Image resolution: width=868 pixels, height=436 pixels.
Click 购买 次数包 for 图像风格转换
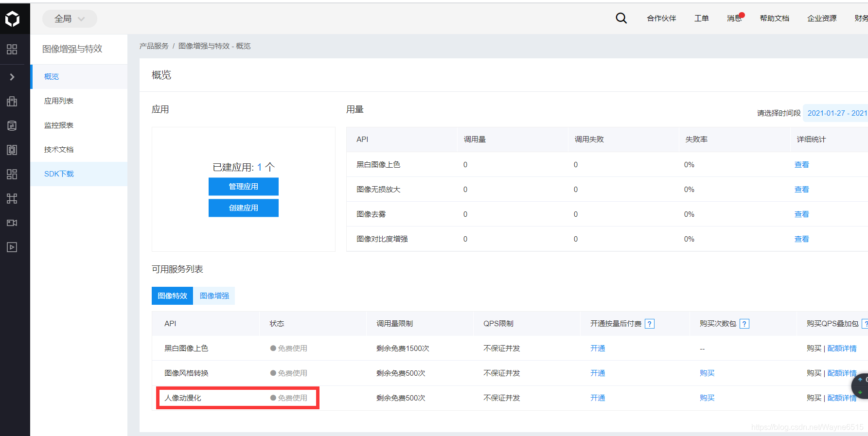pyautogui.click(x=707, y=373)
